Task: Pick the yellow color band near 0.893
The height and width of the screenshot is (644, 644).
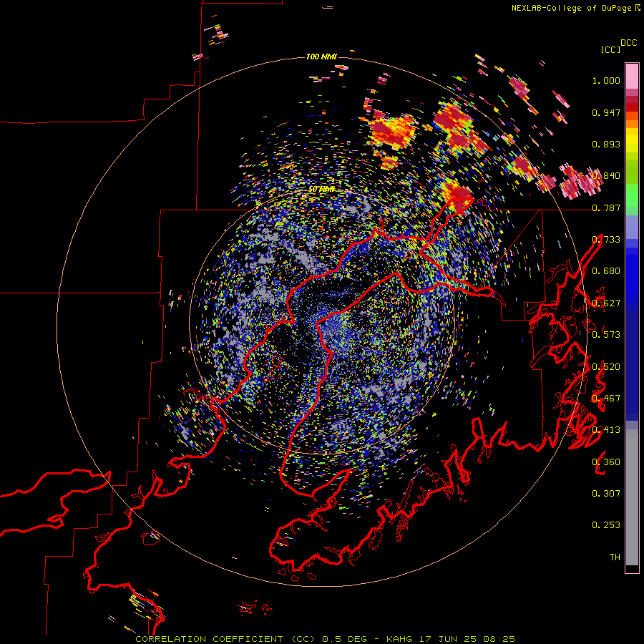Action: point(632,140)
